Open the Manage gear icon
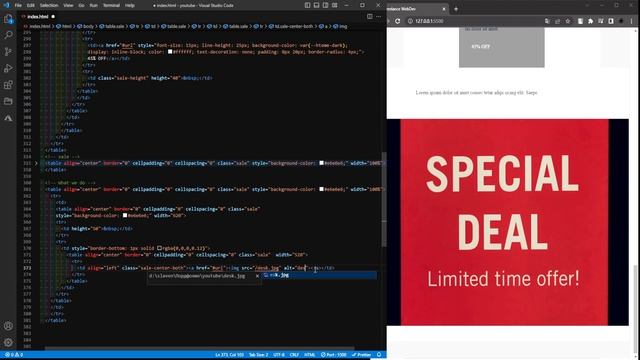Viewport: 640px width, 360px height. [x=8, y=342]
